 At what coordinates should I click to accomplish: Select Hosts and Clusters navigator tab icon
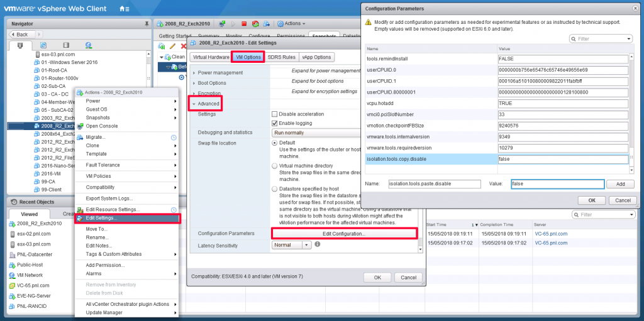[x=20, y=45]
